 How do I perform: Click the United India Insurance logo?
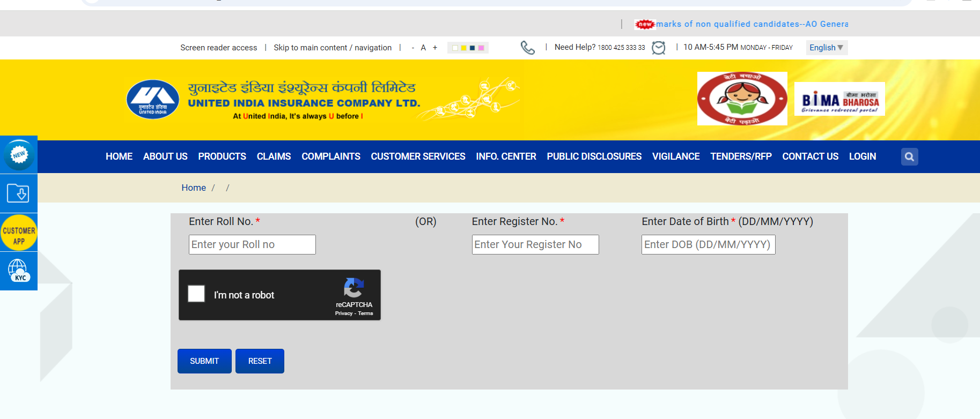(153, 99)
